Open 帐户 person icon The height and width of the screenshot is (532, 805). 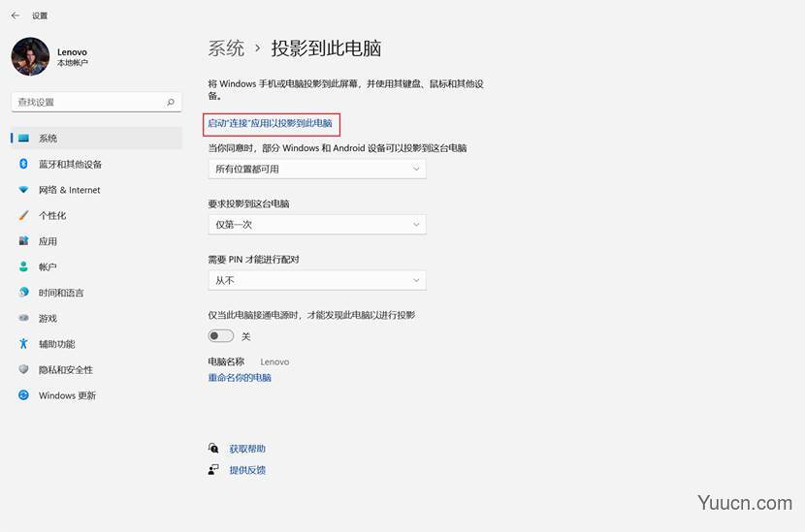(23, 266)
